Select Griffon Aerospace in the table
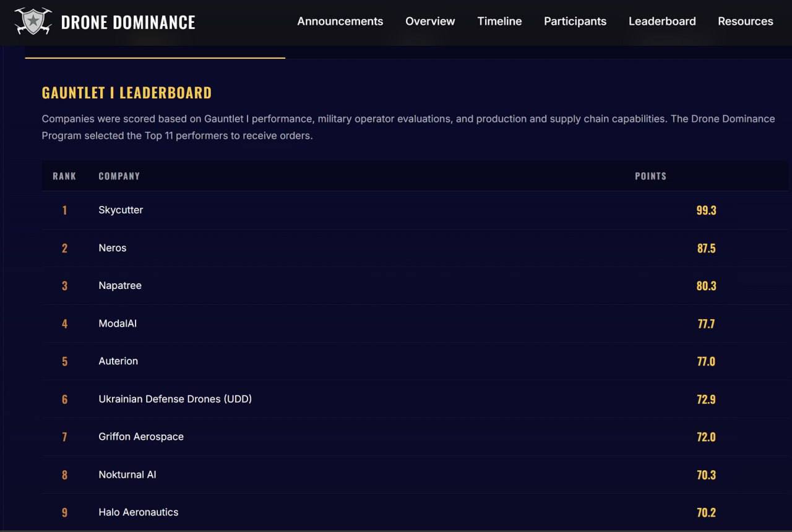792x532 pixels. click(141, 437)
